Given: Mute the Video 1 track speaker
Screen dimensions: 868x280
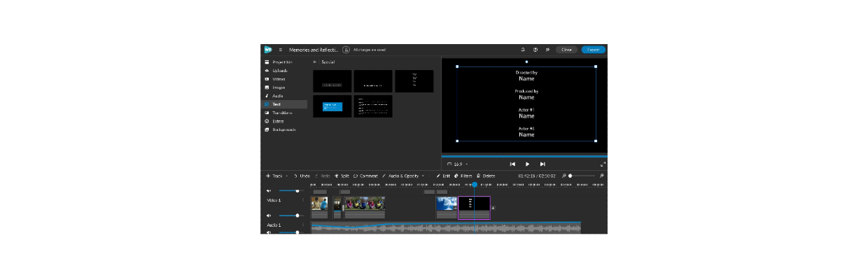Looking at the screenshot, I should (269, 216).
